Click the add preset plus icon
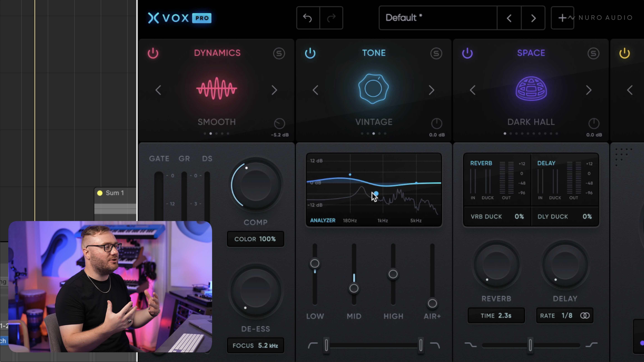Viewport: 644px width, 362px height. pos(562,18)
